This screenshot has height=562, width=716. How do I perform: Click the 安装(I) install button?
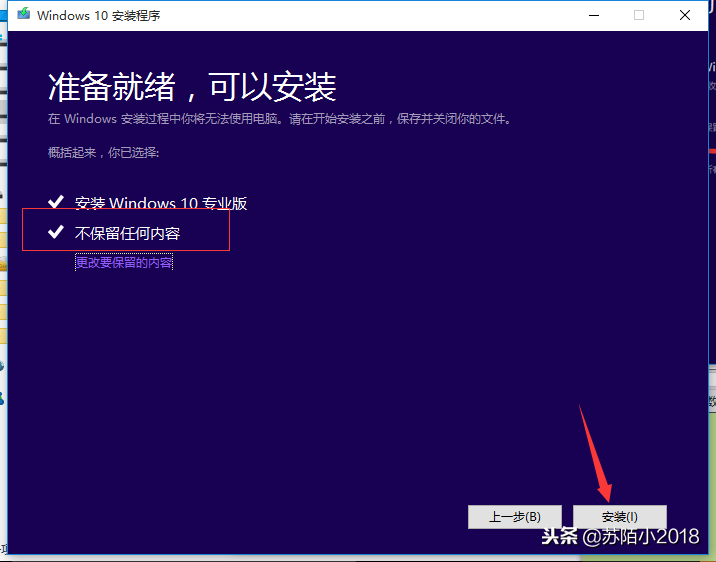pos(620,517)
